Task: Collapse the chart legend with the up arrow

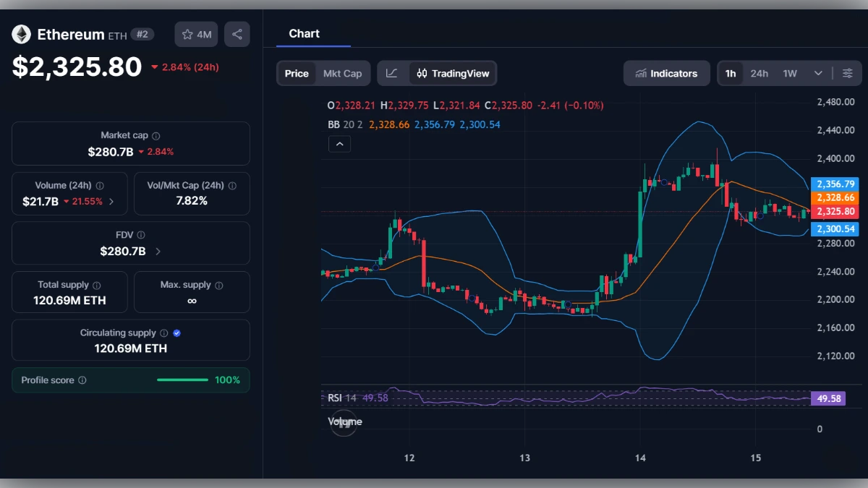Action: pyautogui.click(x=339, y=144)
